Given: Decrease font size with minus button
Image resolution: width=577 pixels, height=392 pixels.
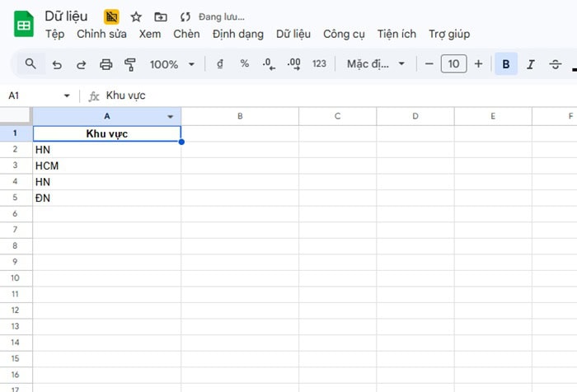Looking at the screenshot, I should coord(429,64).
